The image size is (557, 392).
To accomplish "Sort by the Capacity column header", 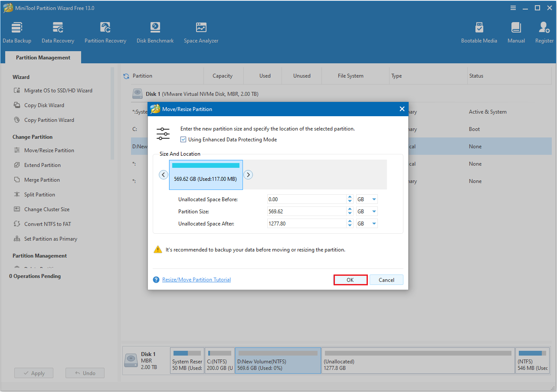I will pos(223,76).
